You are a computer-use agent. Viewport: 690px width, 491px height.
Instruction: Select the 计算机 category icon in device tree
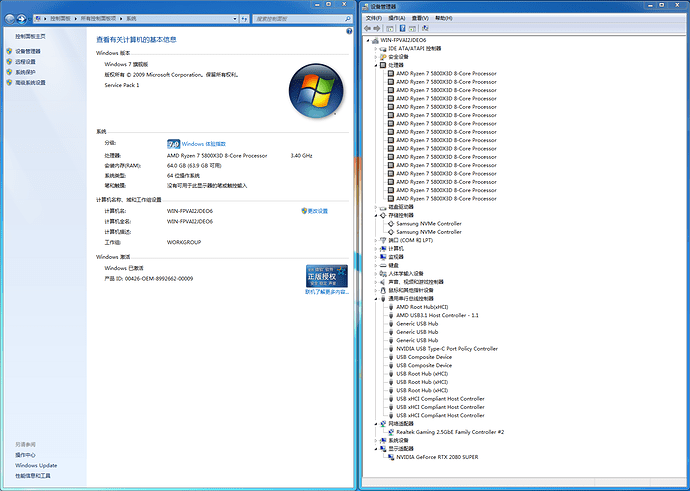tap(383, 249)
